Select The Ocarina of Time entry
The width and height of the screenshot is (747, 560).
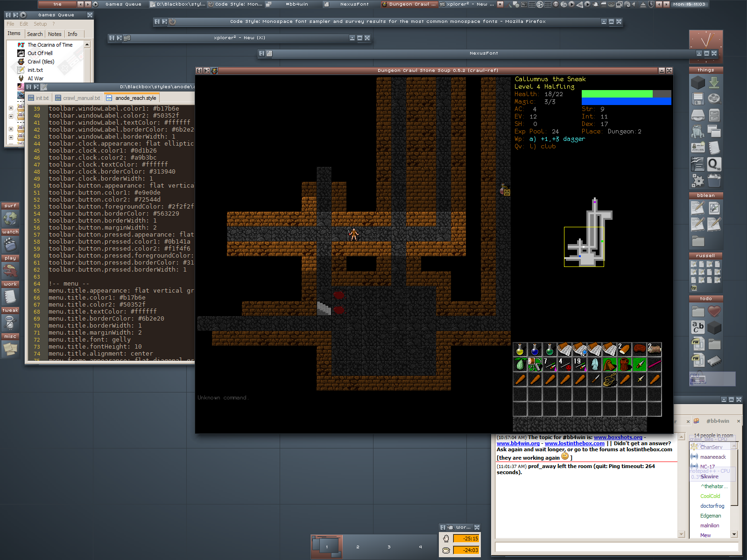50,45
